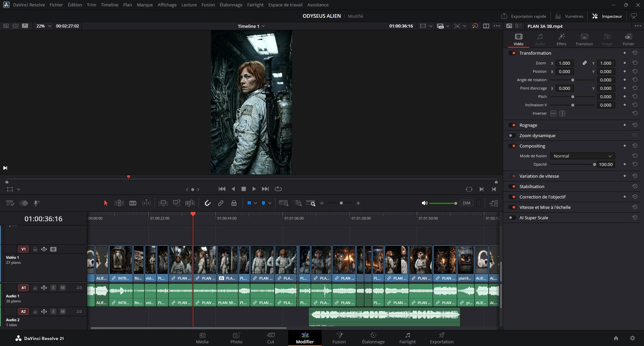Image resolution: width=644 pixels, height=346 pixels.
Task: Activate the Trim edit mode tool
Action: coord(119,203)
